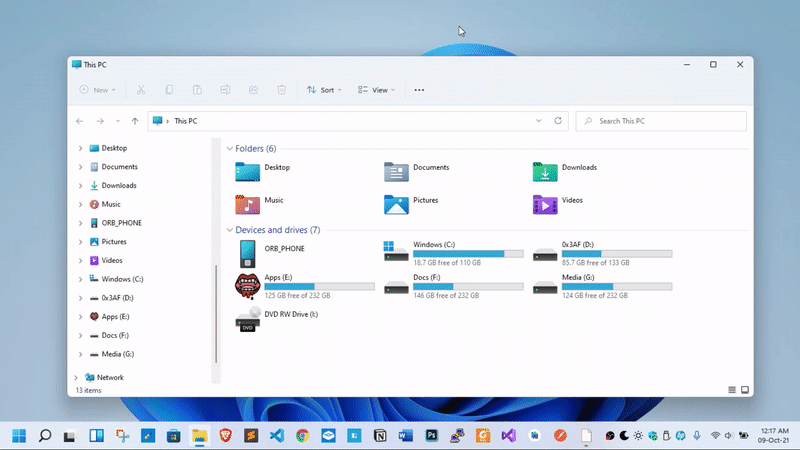This screenshot has height=450, width=800.
Task: Expand Network in the navigation pane
Action: 76,378
